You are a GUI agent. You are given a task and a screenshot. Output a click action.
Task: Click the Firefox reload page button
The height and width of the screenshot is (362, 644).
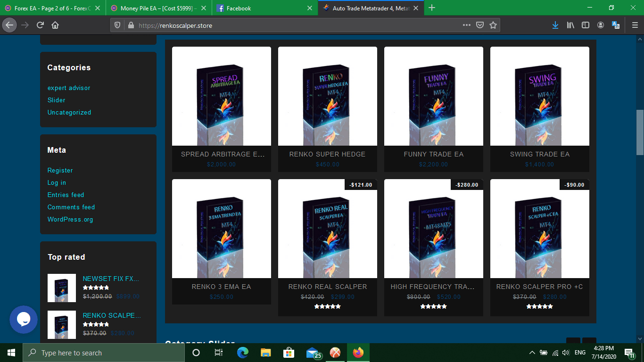[40, 25]
